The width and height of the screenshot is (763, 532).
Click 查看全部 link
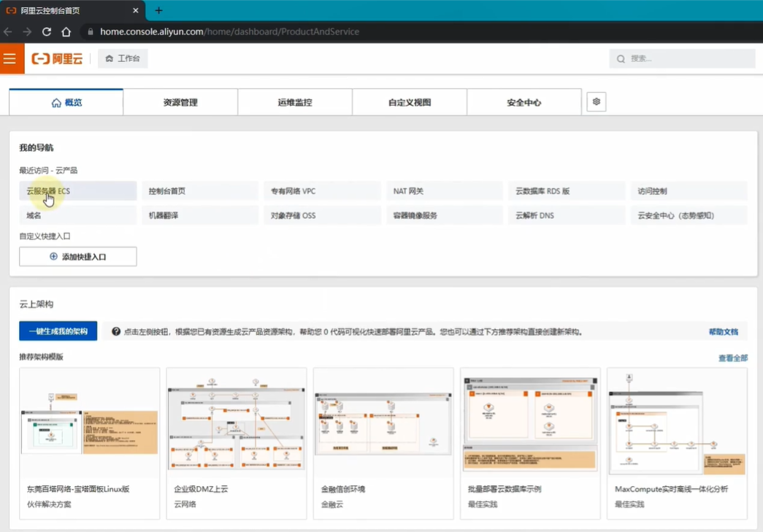733,358
